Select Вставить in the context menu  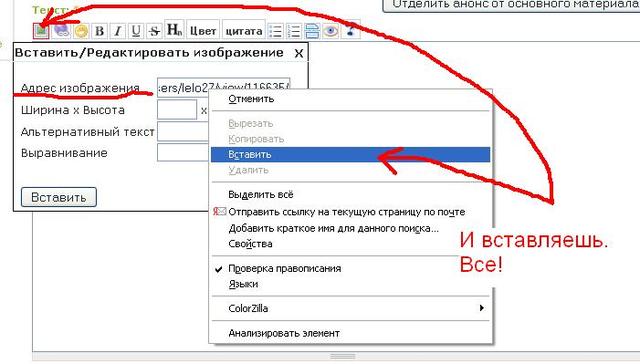coord(351,155)
